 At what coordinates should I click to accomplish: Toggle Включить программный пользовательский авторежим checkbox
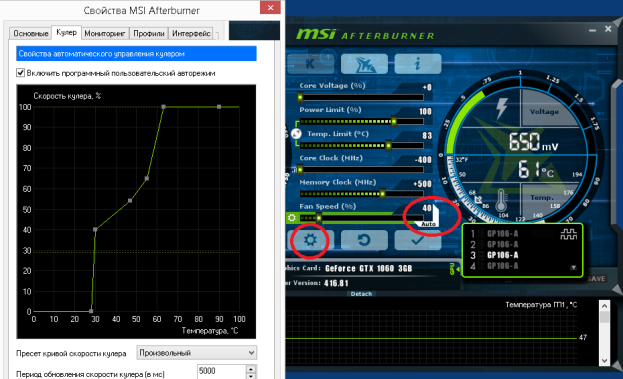[x=20, y=73]
